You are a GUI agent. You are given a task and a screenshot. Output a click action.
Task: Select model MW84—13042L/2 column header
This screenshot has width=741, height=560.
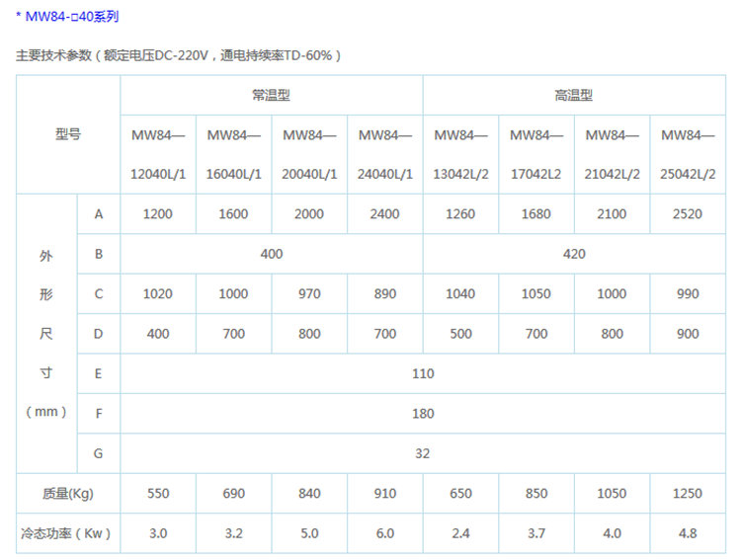click(x=460, y=154)
